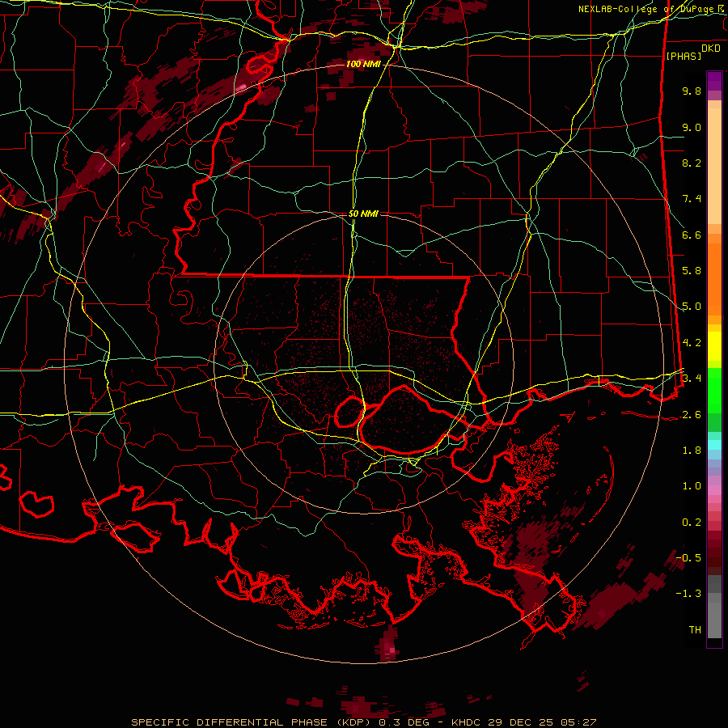Click the DKD label above the color scale
Image resolution: width=728 pixels, height=728 pixels.
711,49
